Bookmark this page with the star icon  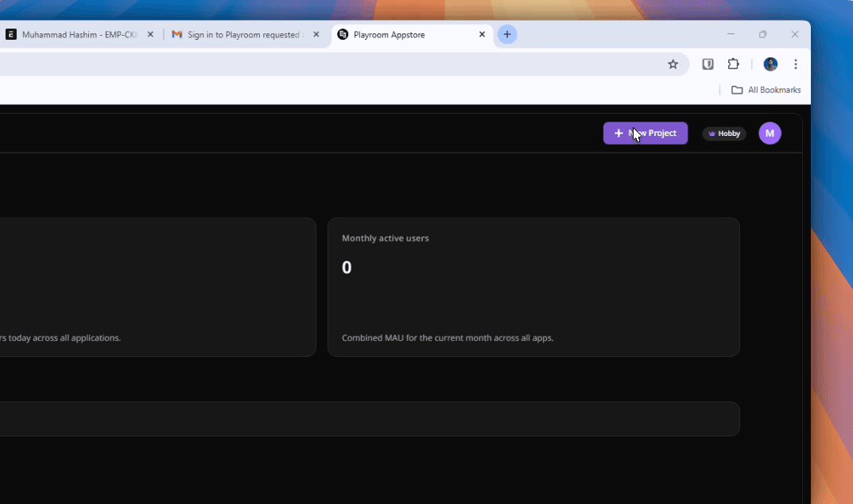673,64
